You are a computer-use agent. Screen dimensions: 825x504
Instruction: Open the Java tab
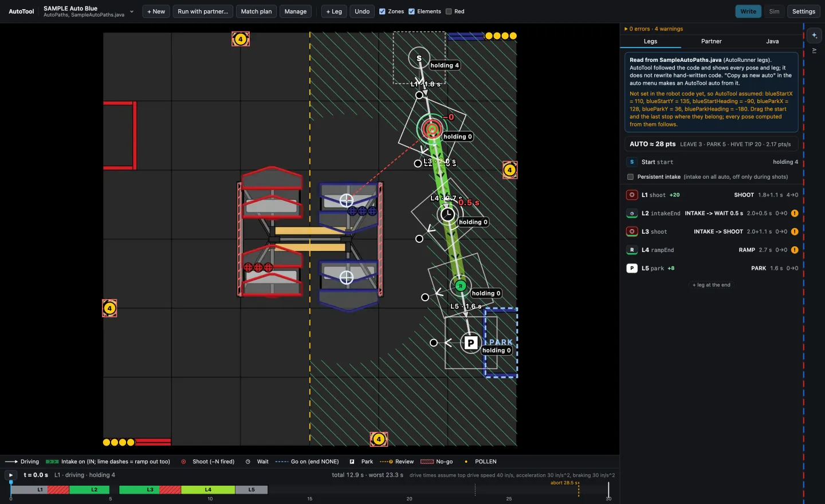click(772, 41)
